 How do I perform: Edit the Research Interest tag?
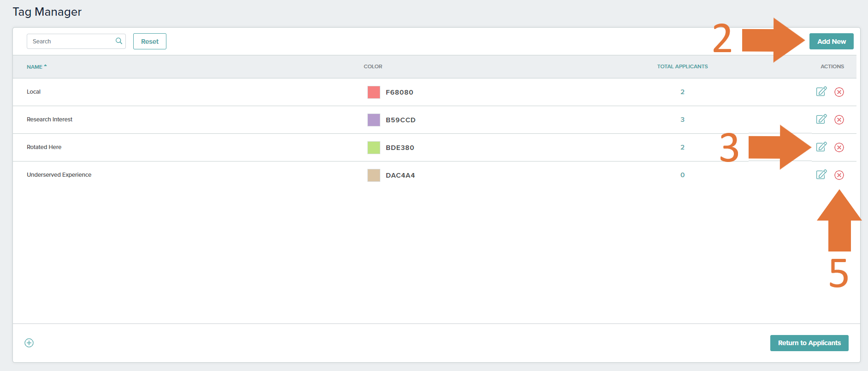pyautogui.click(x=821, y=119)
